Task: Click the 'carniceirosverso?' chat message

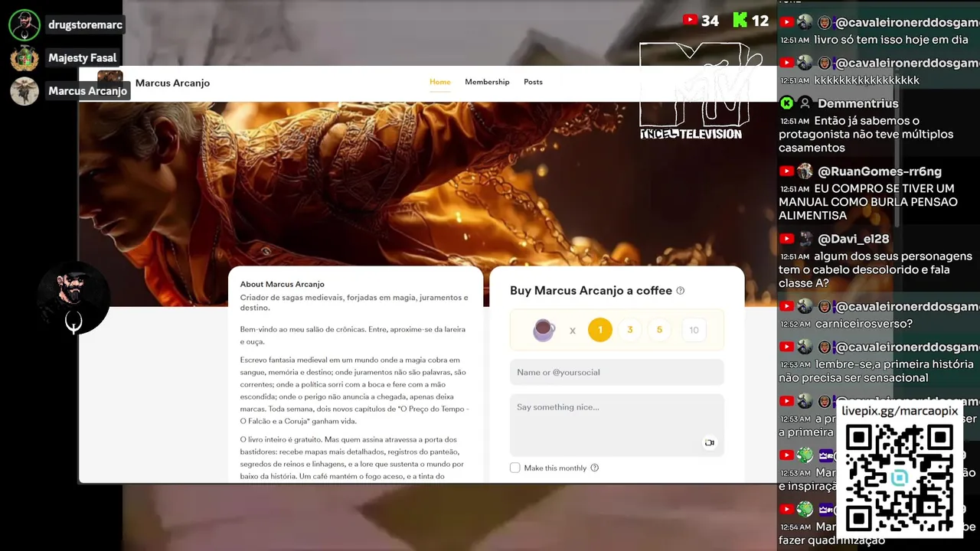Action: click(864, 324)
